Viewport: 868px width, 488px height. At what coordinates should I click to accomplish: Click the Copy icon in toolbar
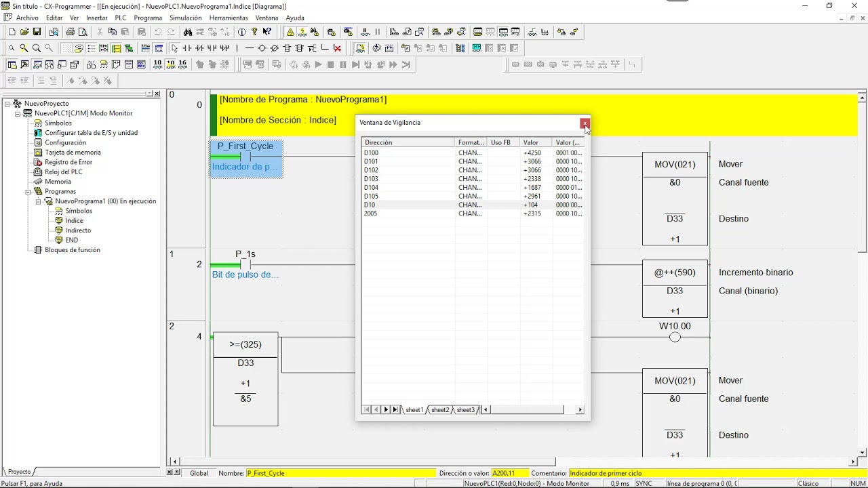(113, 32)
